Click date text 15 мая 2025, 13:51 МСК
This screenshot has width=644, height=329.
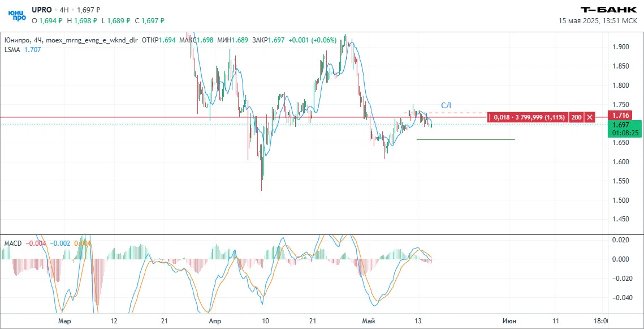[x=598, y=20]
